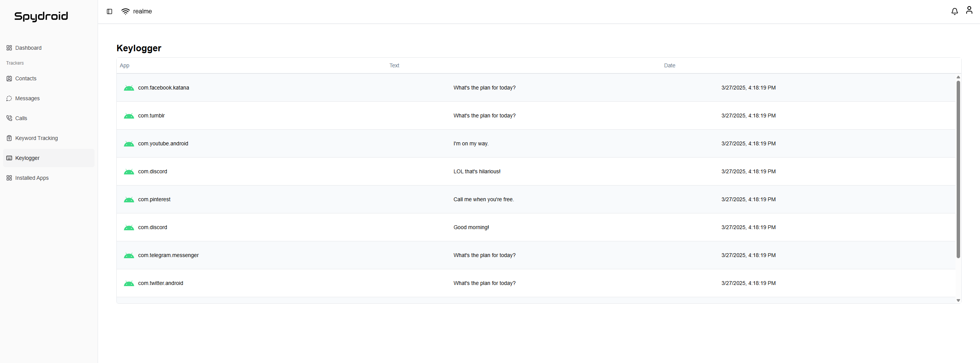Screen dimensions: 980x363
Task: Click date cell in com.pinterest row
Action: [748, 199]
